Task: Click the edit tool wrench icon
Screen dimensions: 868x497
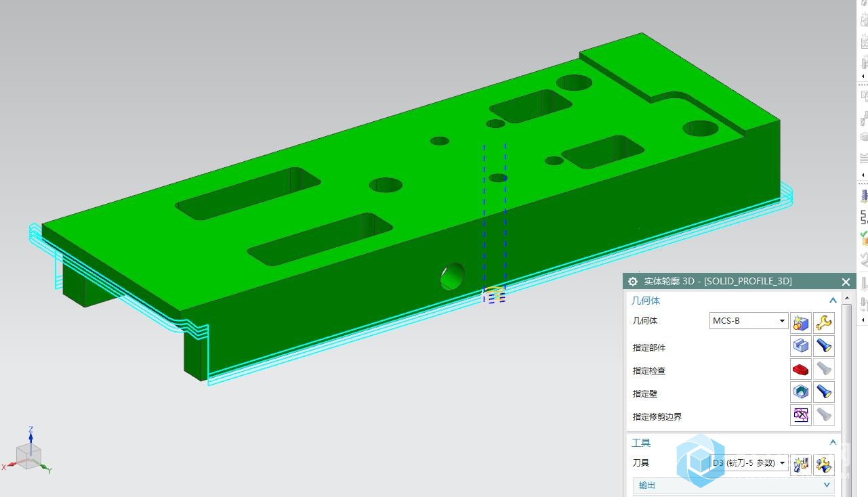Action: [x=824, y=464]
